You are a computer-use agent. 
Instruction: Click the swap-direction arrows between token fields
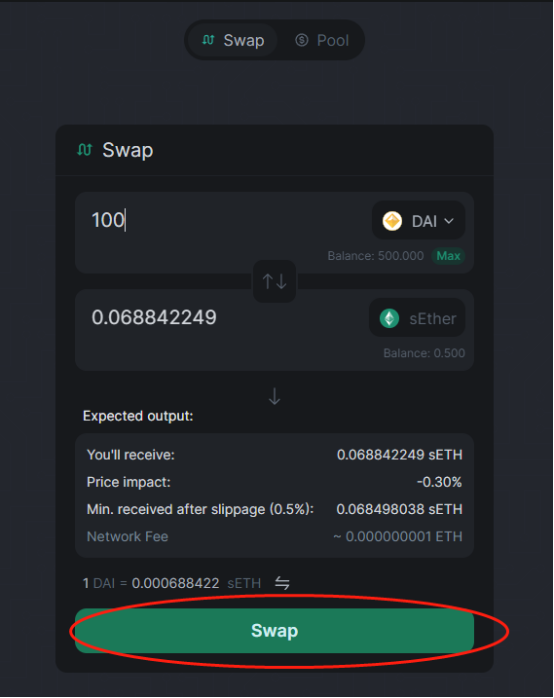click(x=275, y=281)
